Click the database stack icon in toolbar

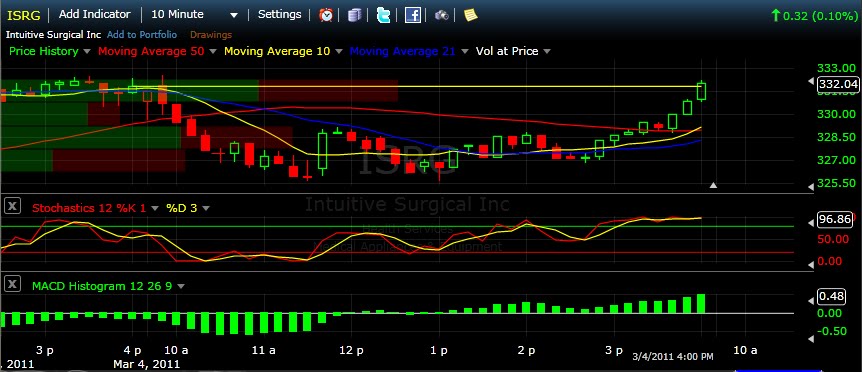(355, 15)
